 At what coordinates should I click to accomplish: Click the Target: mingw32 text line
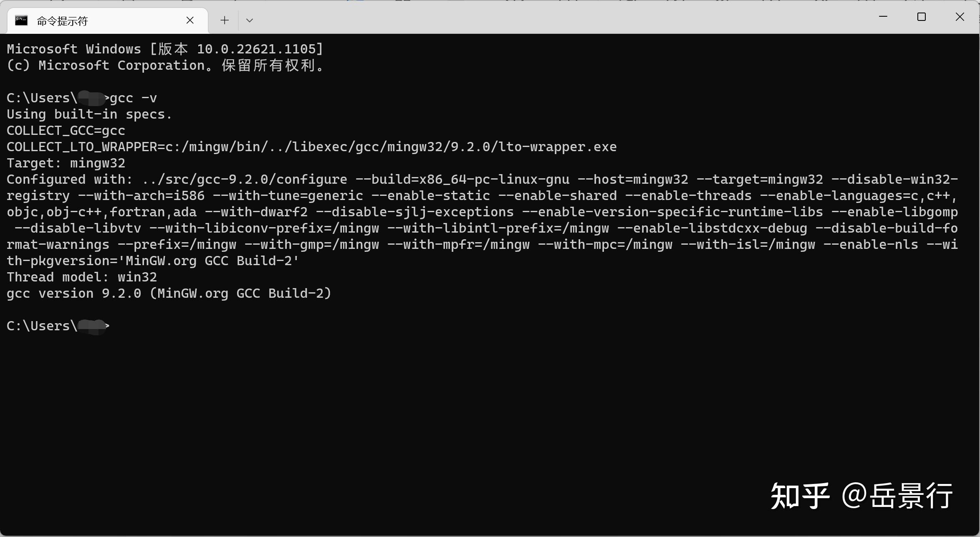(x=65, y=163)
